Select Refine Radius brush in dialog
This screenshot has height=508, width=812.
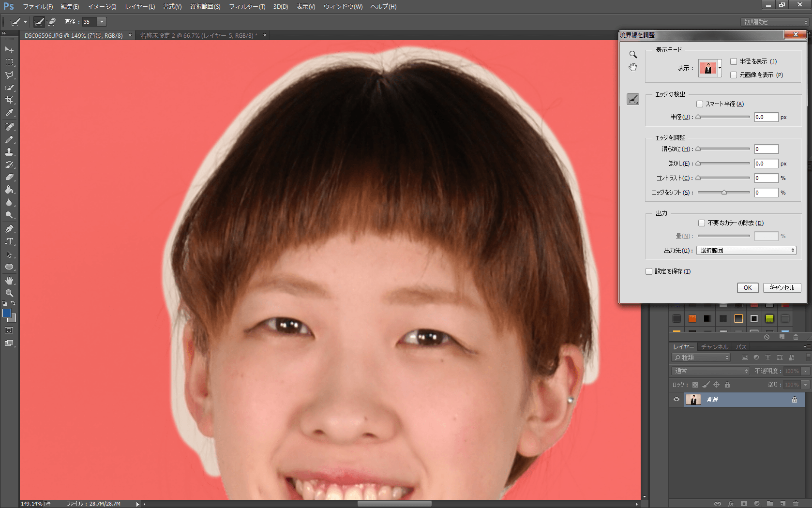pyautogui.click(x=633, y=99)
